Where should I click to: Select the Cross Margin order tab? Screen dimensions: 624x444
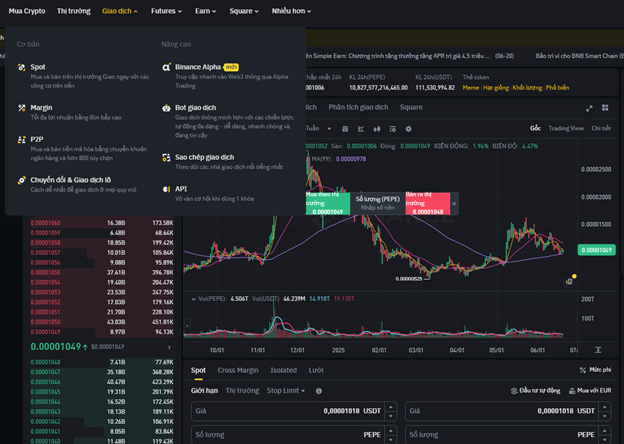click(x=238, y=370)
